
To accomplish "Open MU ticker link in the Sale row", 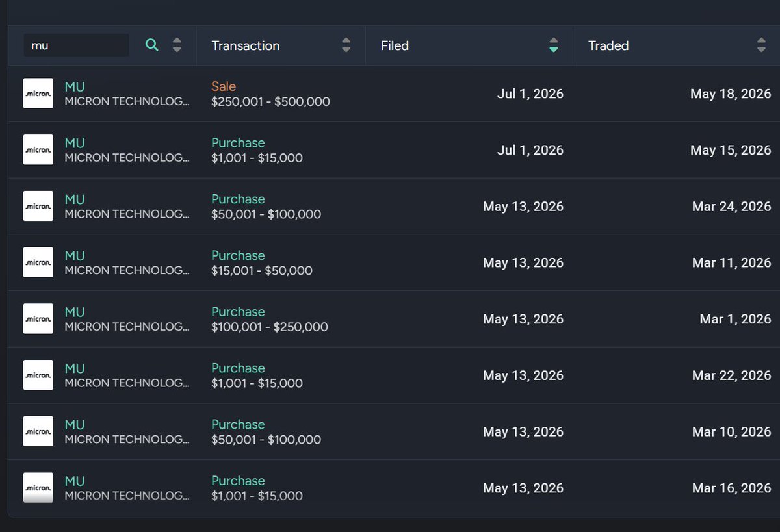I will (75, 86).
